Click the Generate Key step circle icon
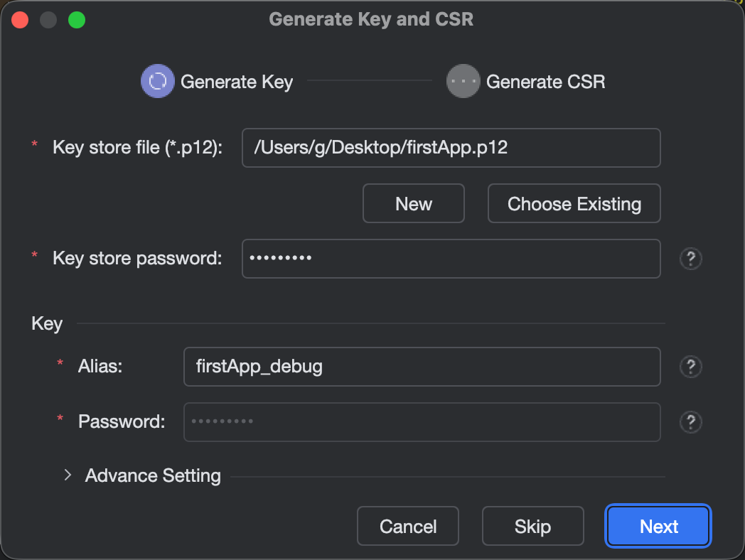The height and width of the screenshot is (560, 745). 158,81
